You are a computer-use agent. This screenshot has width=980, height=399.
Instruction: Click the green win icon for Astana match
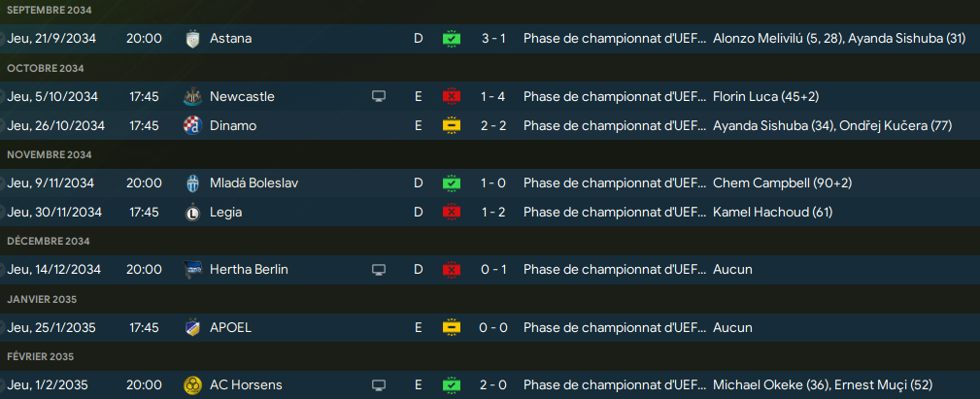452,39
